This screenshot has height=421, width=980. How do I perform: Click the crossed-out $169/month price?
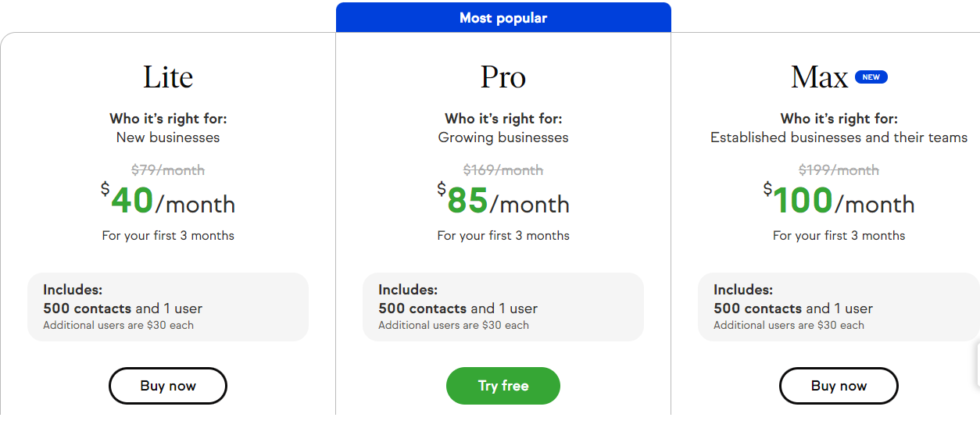(x=503, y=169)
